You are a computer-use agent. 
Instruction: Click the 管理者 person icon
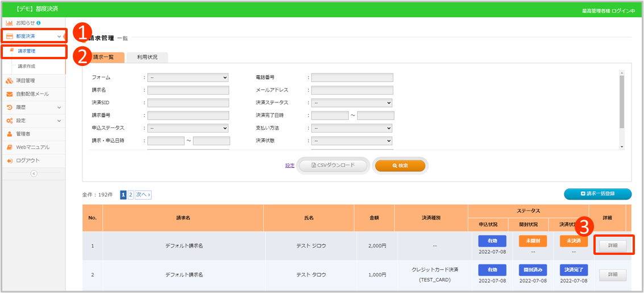(10, 134)
